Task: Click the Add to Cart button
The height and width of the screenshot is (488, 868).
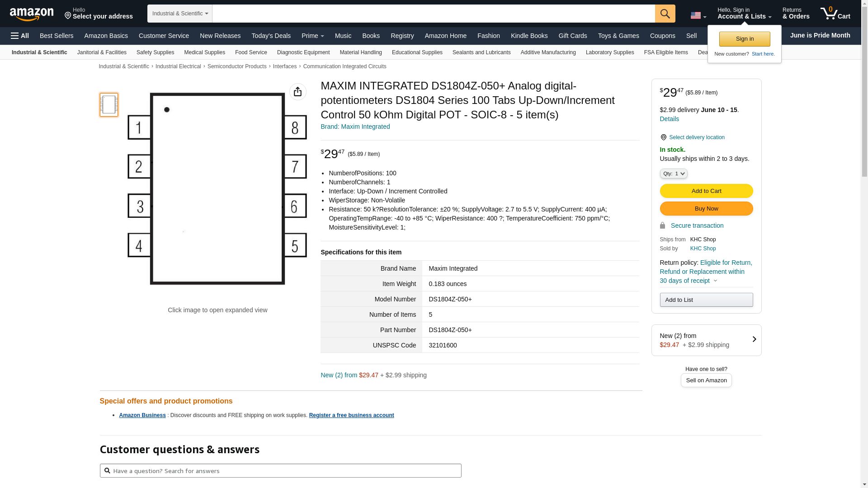Action: click(706, 191)
